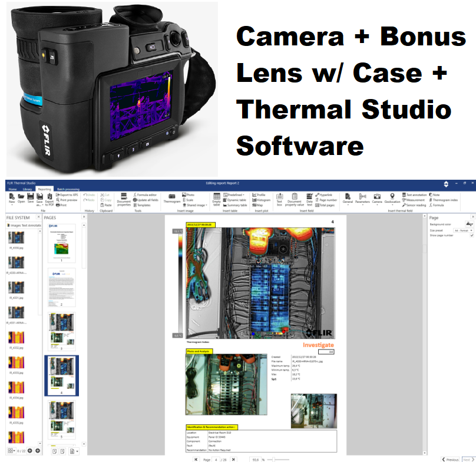Open Templates
This screenshot has width=476, height=462.
[x=142, y=205]
